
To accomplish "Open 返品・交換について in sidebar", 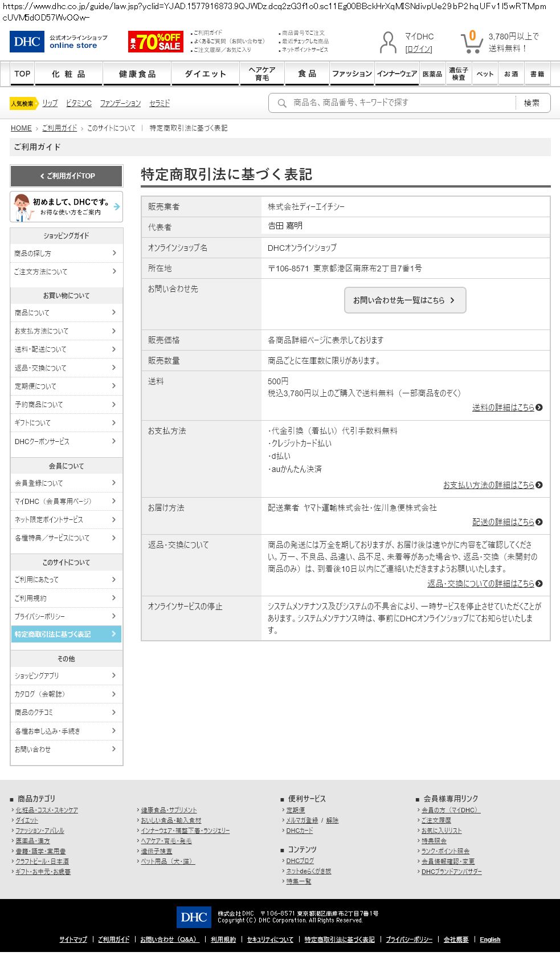I will (x=66, y=368).
